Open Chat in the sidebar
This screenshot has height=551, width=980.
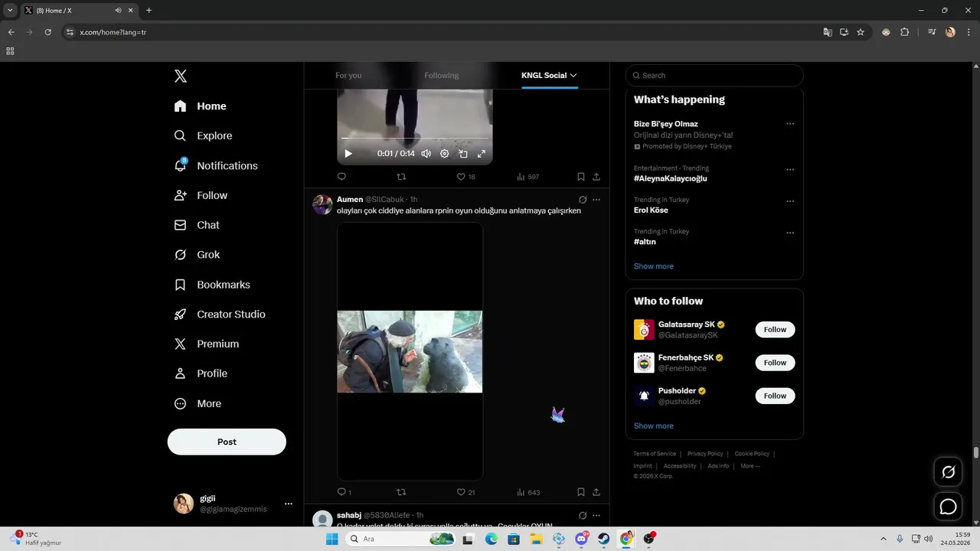tap(197, 225)
